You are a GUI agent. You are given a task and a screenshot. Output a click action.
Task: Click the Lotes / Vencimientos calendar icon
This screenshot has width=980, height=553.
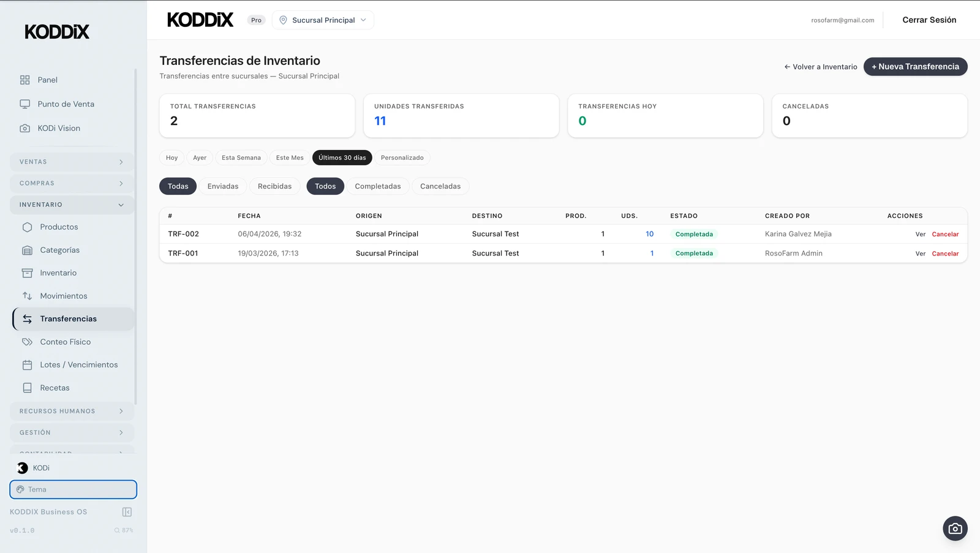pyautogui.click(x=28, y=365)
